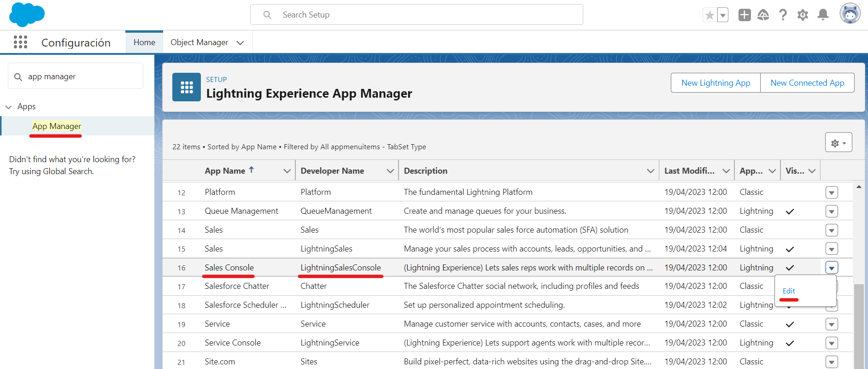The height and width of the screenshot is (369, 868).
Task: Open row actions for LightningSales app
Action: 832,249
